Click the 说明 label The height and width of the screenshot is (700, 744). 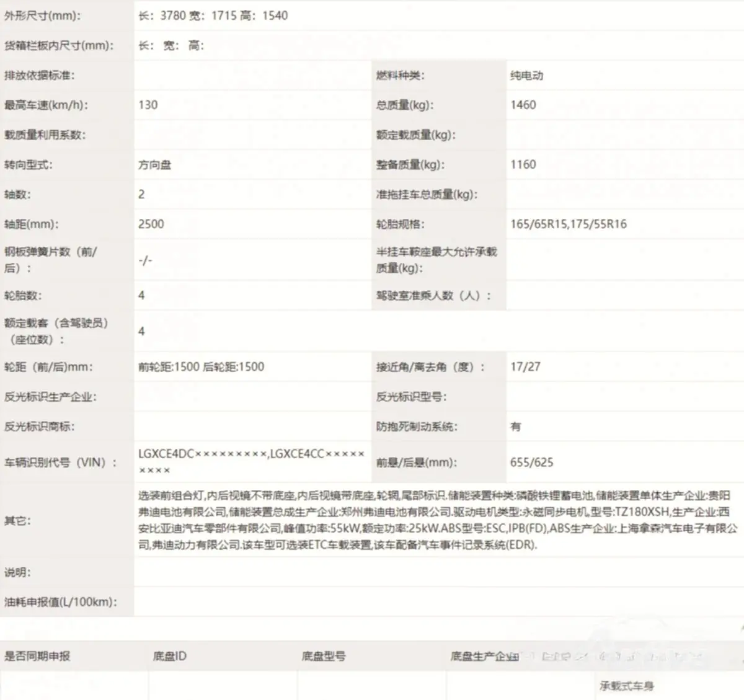(17, 572)
